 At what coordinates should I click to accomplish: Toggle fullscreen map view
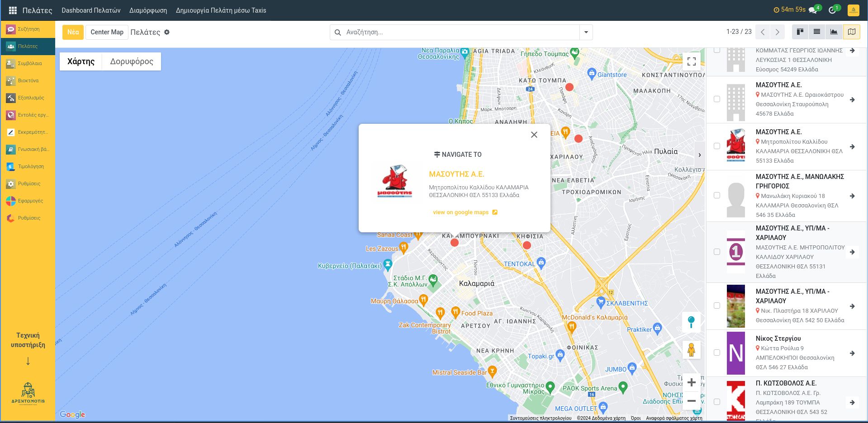pyautogui.click(x=692, y=61)
